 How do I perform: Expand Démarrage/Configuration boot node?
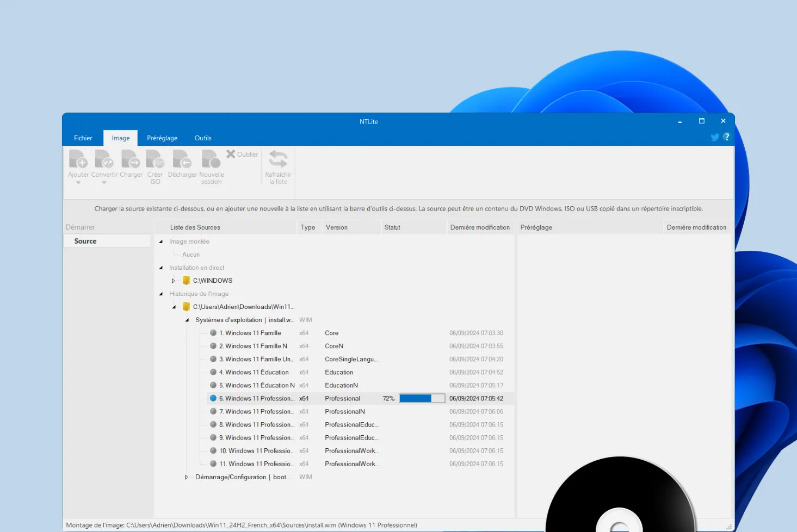pos(187,477)
